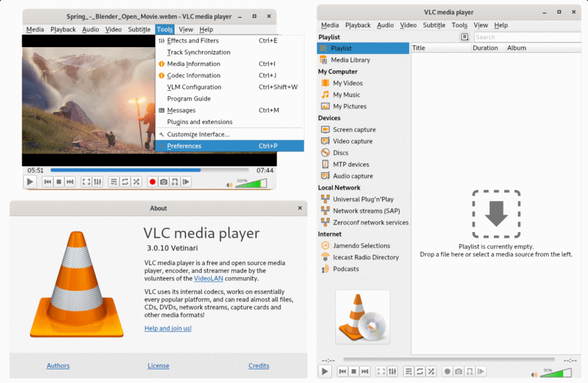The width and height of the screenshot is (588, 383).
Task: Mute audio in the Spring movie window
Action: click(x=229, y=184)
